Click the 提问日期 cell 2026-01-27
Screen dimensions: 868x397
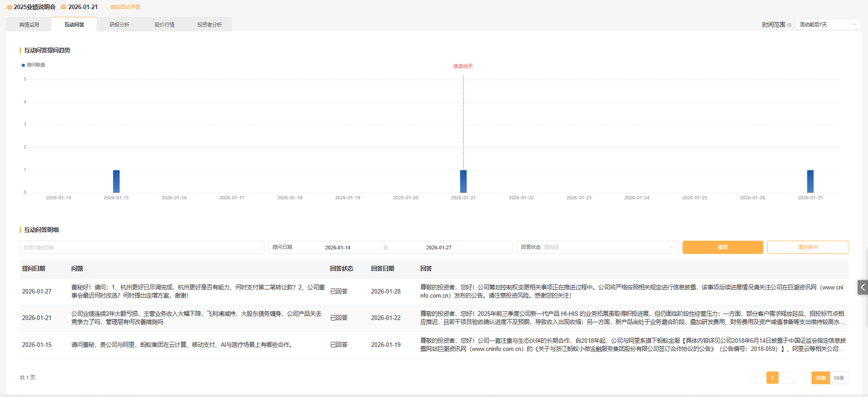click(37, 292)
